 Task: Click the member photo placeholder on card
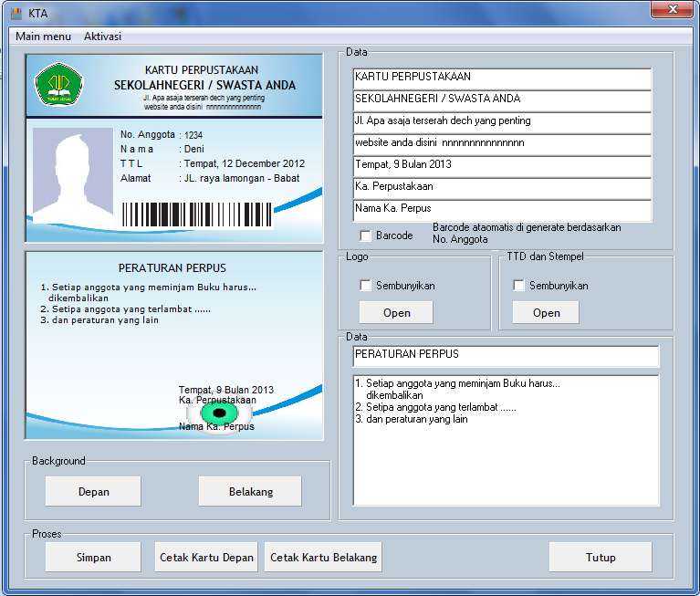[73, 174]
